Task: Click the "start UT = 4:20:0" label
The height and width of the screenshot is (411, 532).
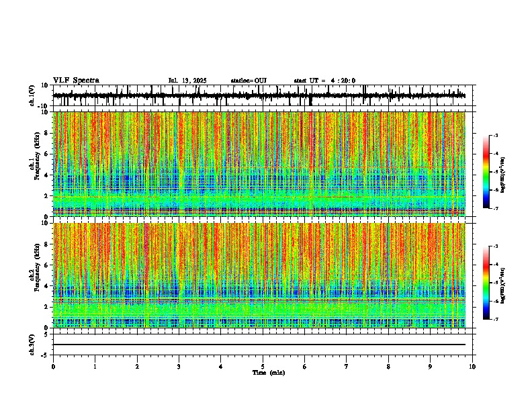Action: click(x=324, y=81)
